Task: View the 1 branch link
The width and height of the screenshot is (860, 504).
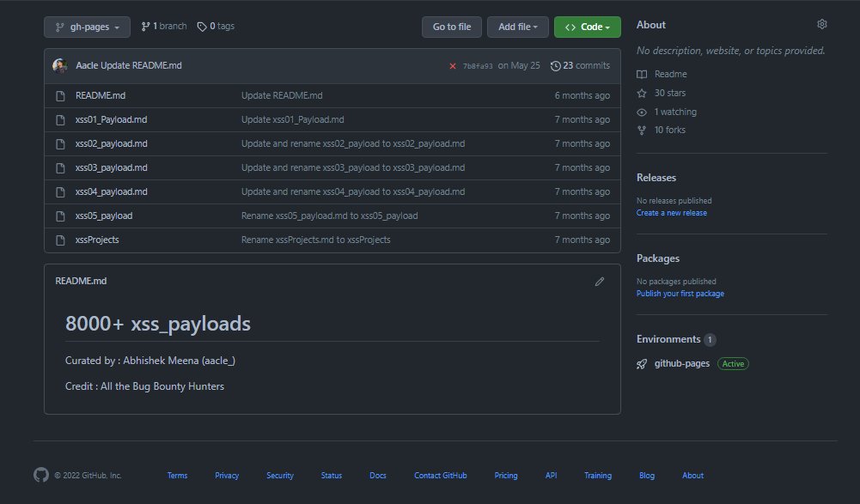Action: click(164, 26)
